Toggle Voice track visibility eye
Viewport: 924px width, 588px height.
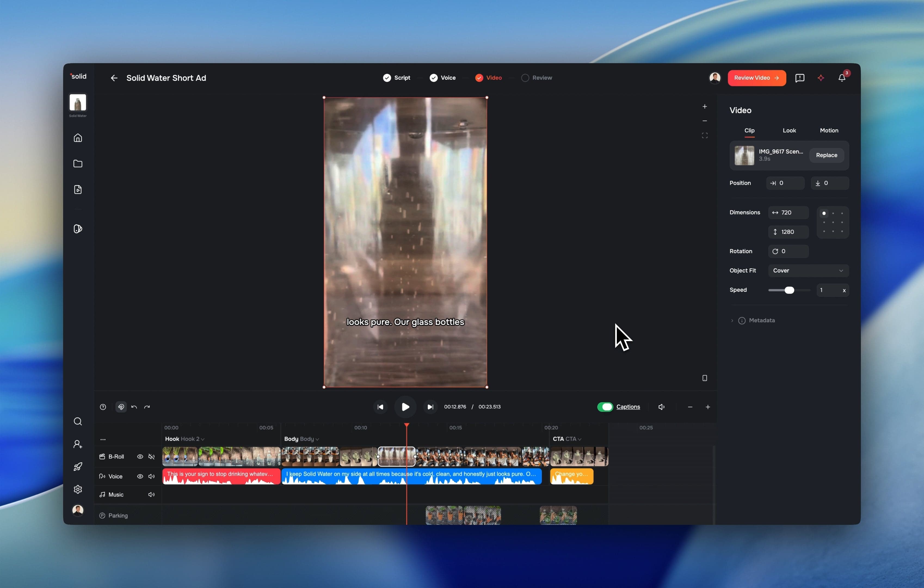pyautogui.click(x=140, y=476)
